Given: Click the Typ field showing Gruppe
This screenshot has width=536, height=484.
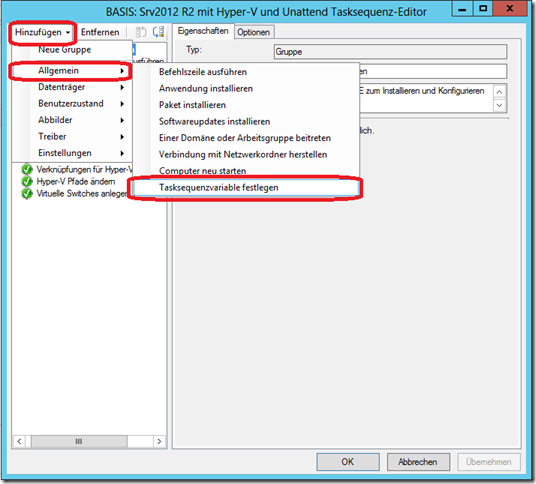Looking at the screenshot, I should click(390, 52).
